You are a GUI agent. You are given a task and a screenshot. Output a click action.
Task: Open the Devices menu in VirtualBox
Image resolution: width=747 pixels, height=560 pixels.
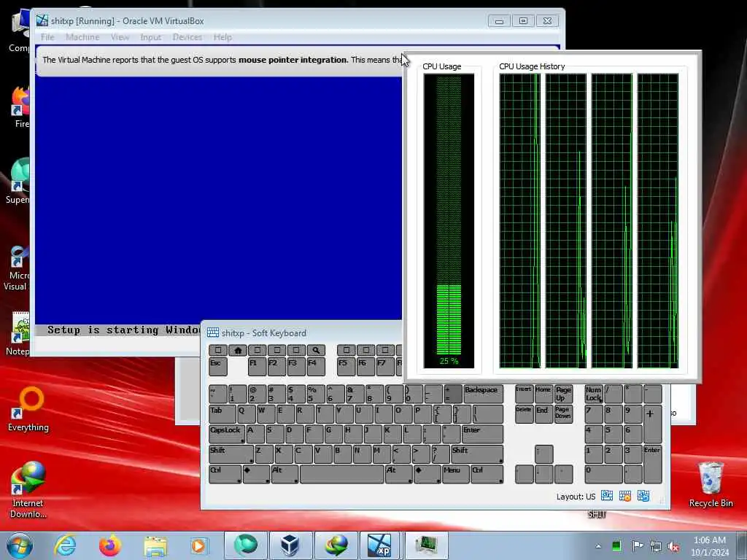(x=187, y=37)
